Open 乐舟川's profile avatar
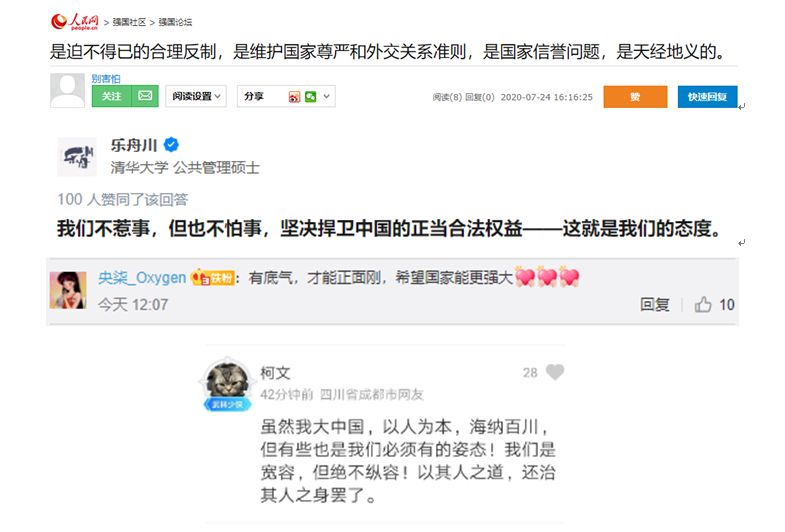The height and width of the screenshot is (532, 785). pyautogui.click(x=77, y=157)
